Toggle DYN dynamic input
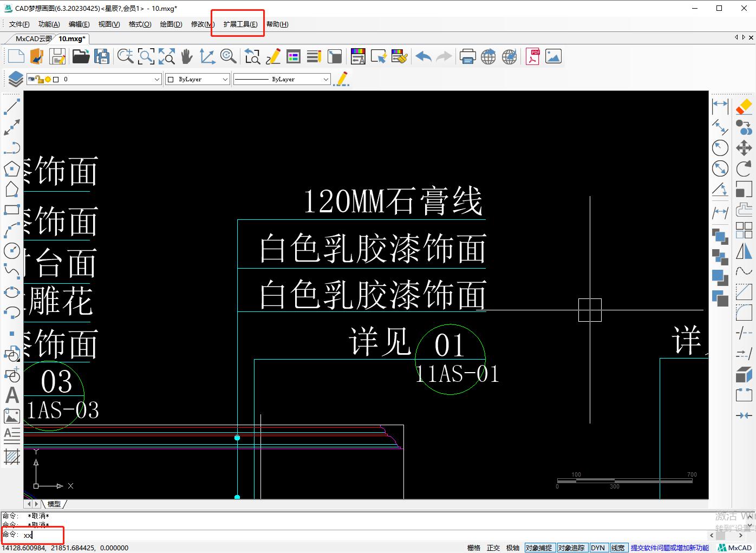This screenshot has height=553, width=756. pyautogui.click(x=598, y=547)
